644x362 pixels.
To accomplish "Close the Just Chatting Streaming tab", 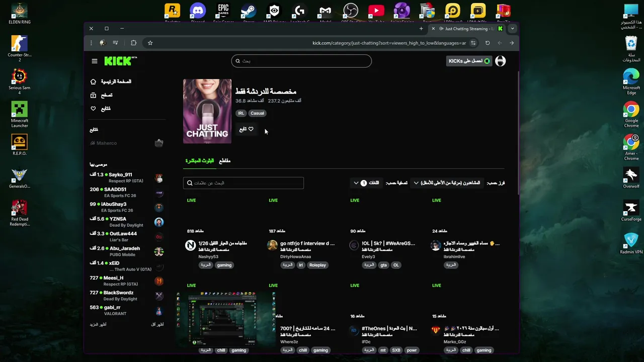I will [433, 29].
